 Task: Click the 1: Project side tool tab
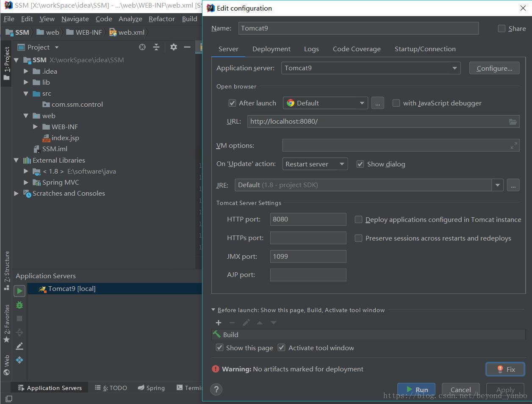[x=6, y=63]
